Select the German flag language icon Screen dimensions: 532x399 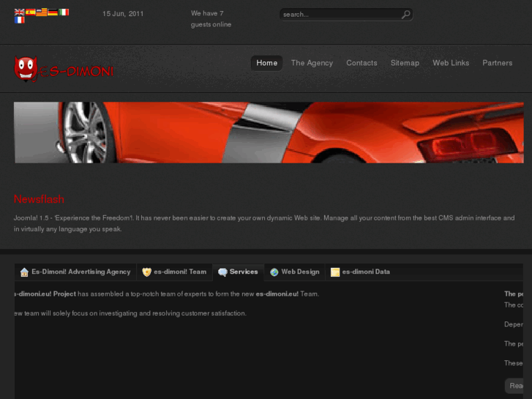[53, 12]
